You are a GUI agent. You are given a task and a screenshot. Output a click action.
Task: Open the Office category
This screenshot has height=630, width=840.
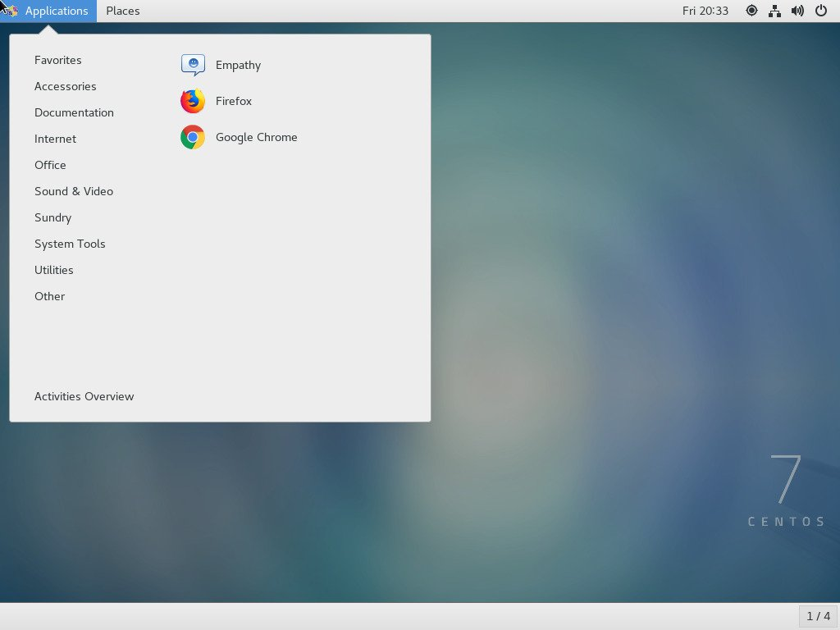50,165
